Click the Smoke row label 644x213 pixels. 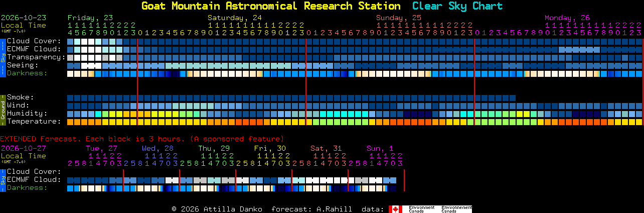21,97
